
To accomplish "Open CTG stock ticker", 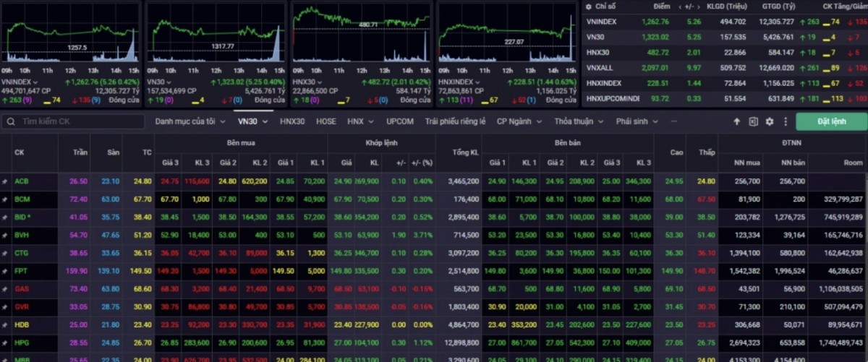I will [x=22, y=253].
